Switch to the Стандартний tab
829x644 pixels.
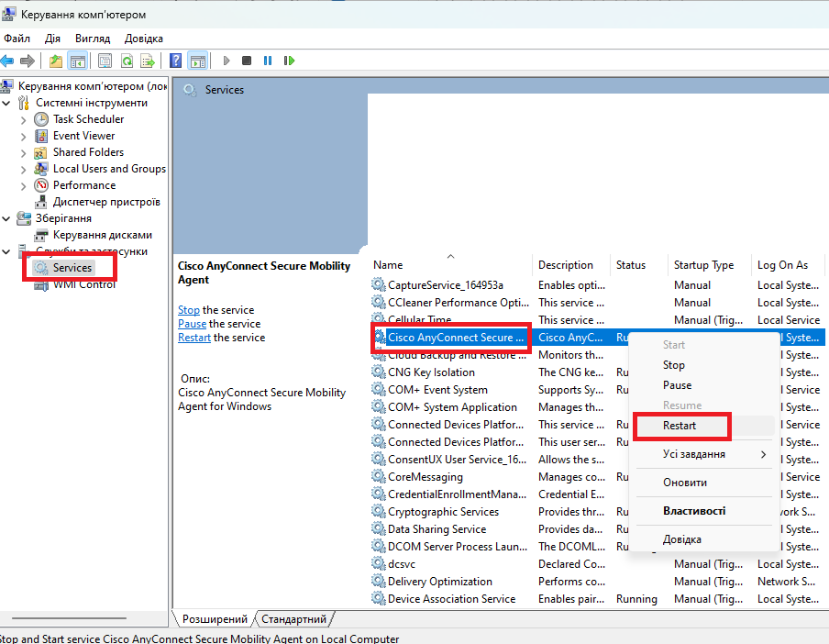[294, 619]
